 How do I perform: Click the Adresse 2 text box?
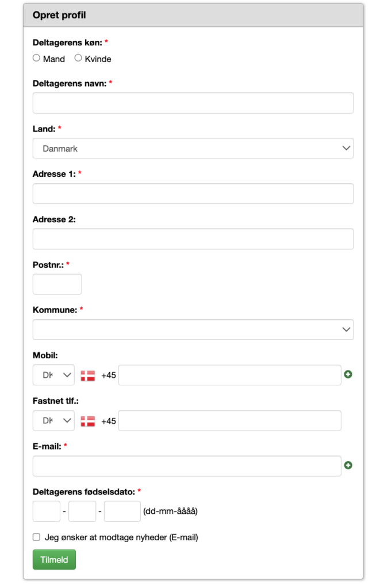(x=193, y=239)
